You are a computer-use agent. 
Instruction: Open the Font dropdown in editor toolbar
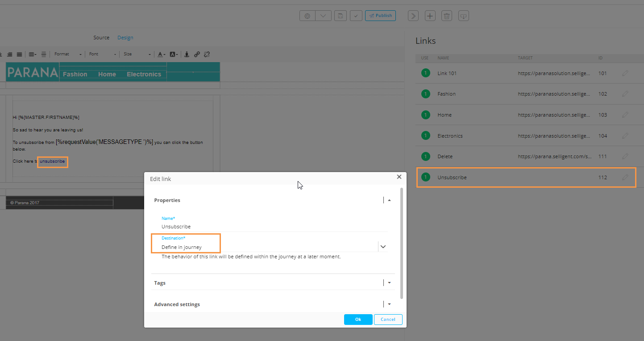point(102,54)
